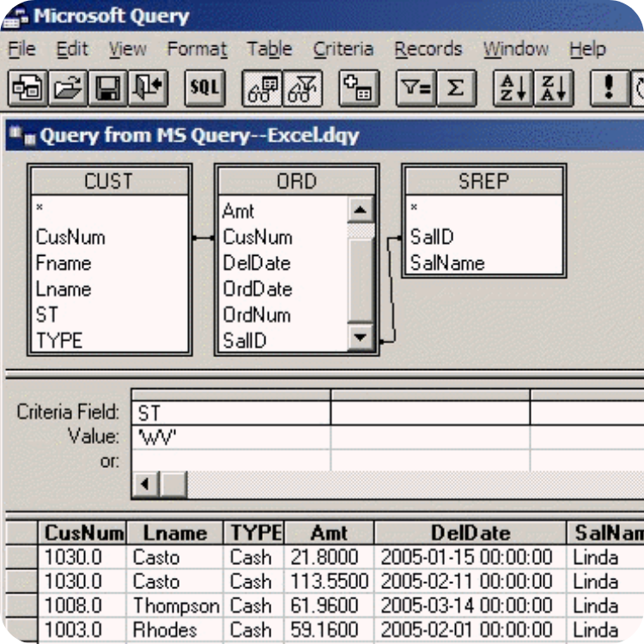Screen dimensions: 644x644
Task: Click the ORD field list scrollbar thumb
Action: tap(361, 281)
